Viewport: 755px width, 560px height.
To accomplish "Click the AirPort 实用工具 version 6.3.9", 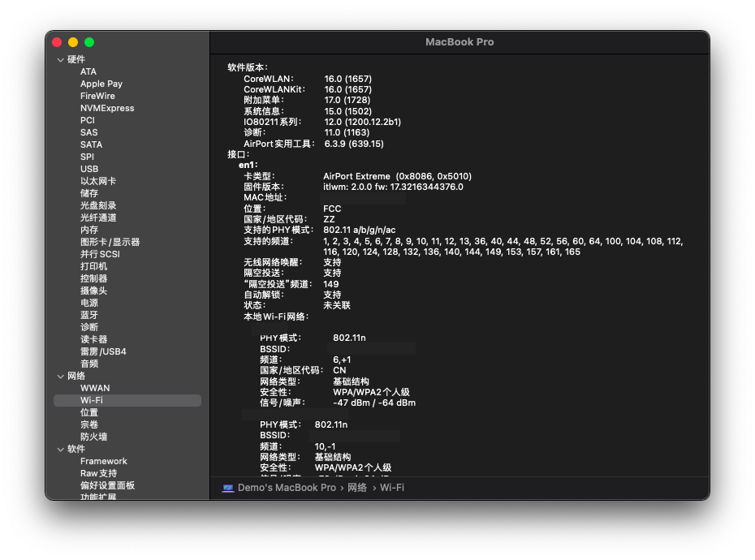I will pyautogui.click(x=354, y=144).
